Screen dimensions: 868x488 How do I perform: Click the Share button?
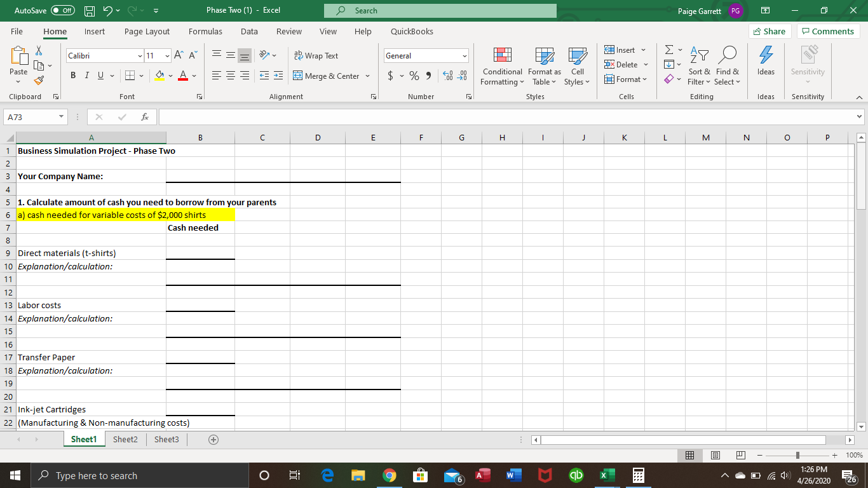(770, 31)
